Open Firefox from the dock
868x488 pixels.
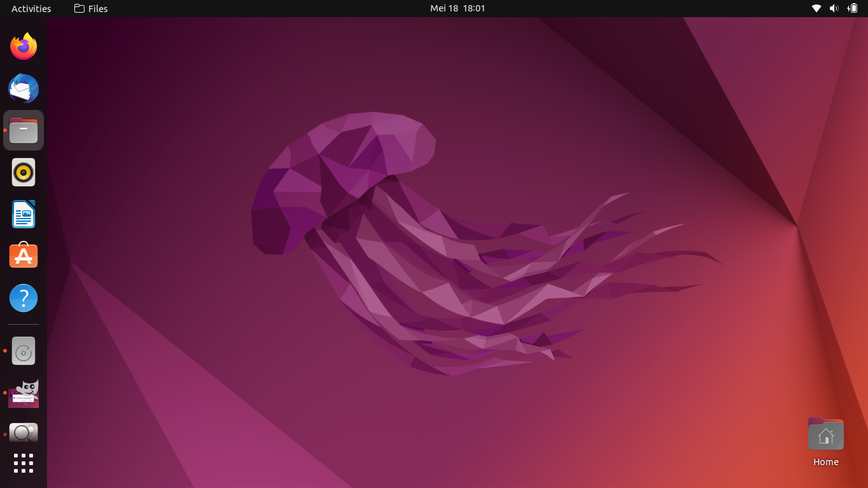tap(24, 46)
